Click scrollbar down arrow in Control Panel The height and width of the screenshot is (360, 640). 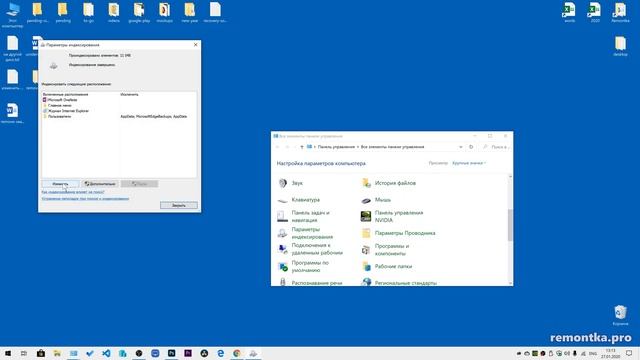(510, 283)
